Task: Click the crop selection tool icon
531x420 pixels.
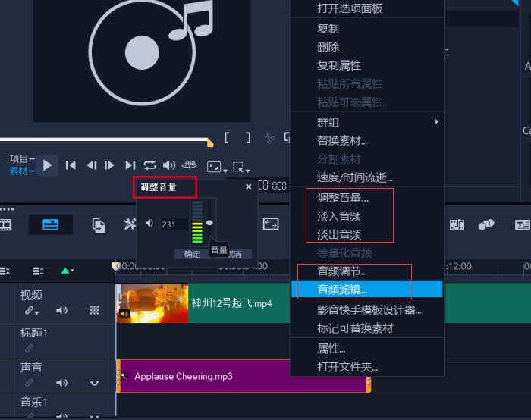Action: click(237, 168)
